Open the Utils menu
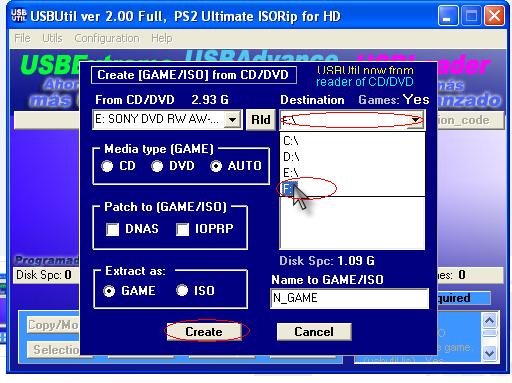This screenshot has height=383, width=512. pyautogui.click(x=52, y=38)
